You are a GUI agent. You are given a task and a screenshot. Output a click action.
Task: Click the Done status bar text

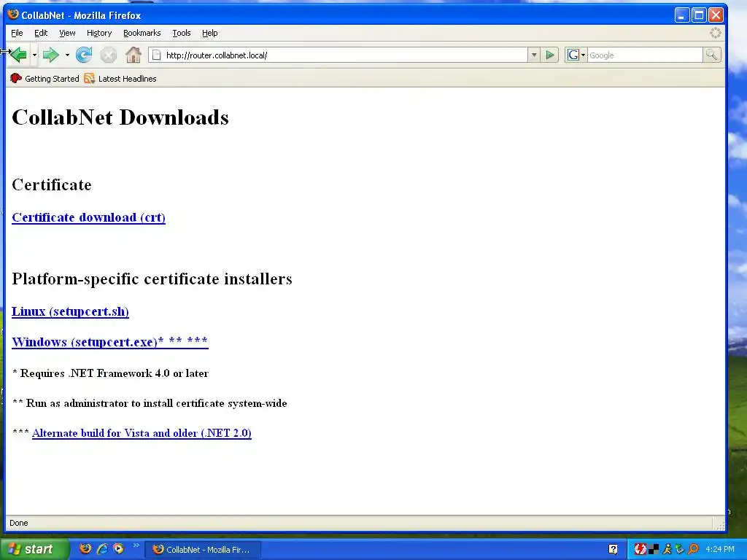[x=18, y=523]
